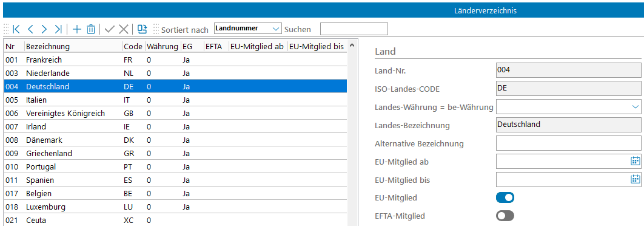Open calendar picker for EU-Mitglied bis

point(636,179)
